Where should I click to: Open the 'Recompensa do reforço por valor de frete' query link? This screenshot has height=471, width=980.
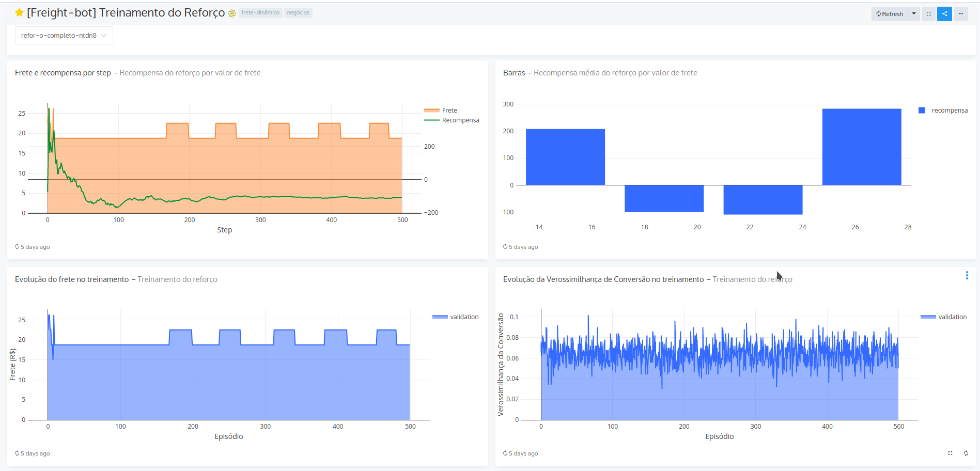point(190,73)
